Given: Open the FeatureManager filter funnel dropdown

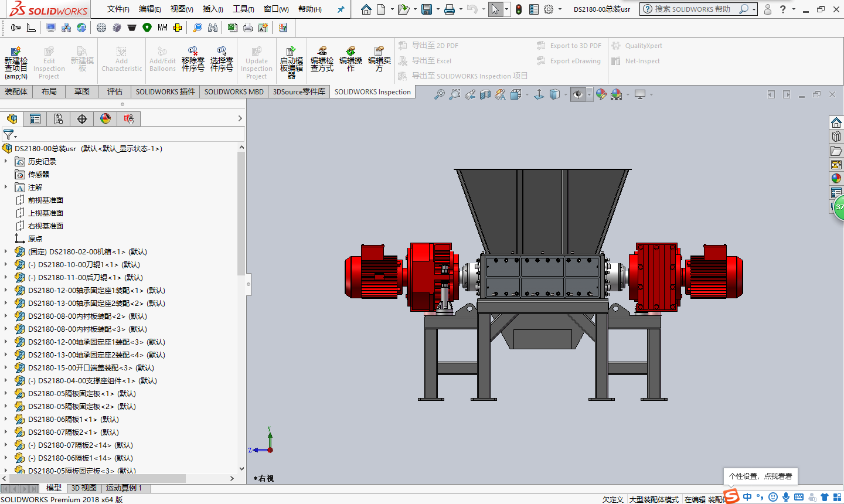Looking at the screenshot, I should pos(9,135).
